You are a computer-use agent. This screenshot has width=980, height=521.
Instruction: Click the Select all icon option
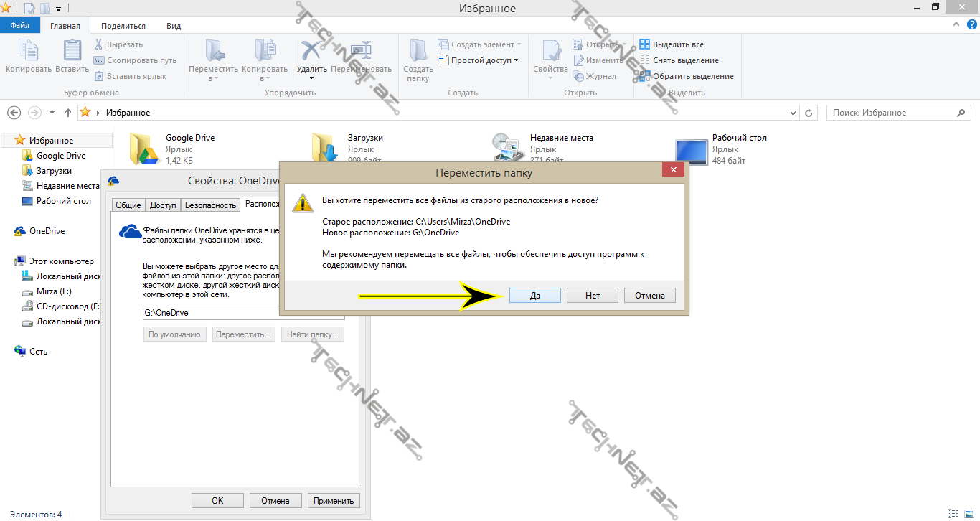[x=644, y=44]
